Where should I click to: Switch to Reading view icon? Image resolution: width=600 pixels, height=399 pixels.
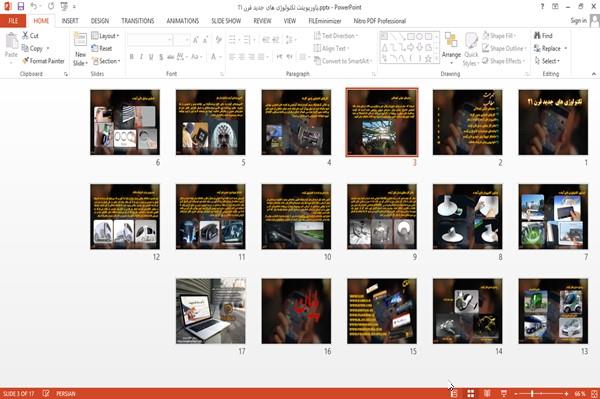coord(487,393)
